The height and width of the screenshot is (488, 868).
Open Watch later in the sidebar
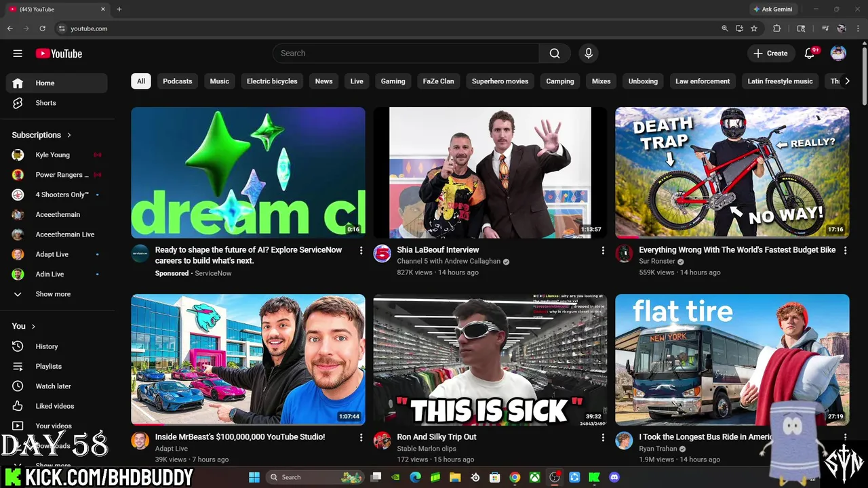(57, 386)
